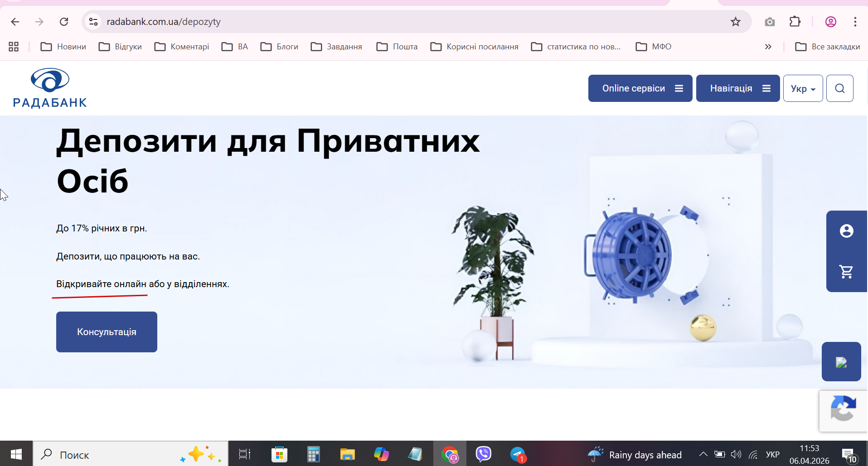Switch to the Chrome taskbar window
Image resolution: width=868 pixels, height=466 pixels.
coord(450,454)
